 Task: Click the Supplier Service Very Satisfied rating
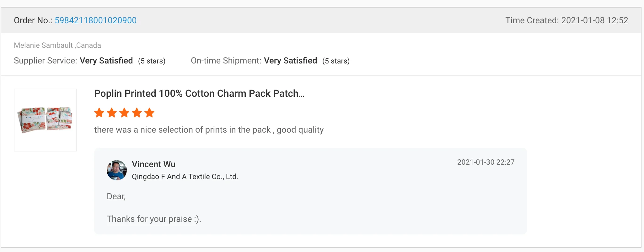coord(106,61)
